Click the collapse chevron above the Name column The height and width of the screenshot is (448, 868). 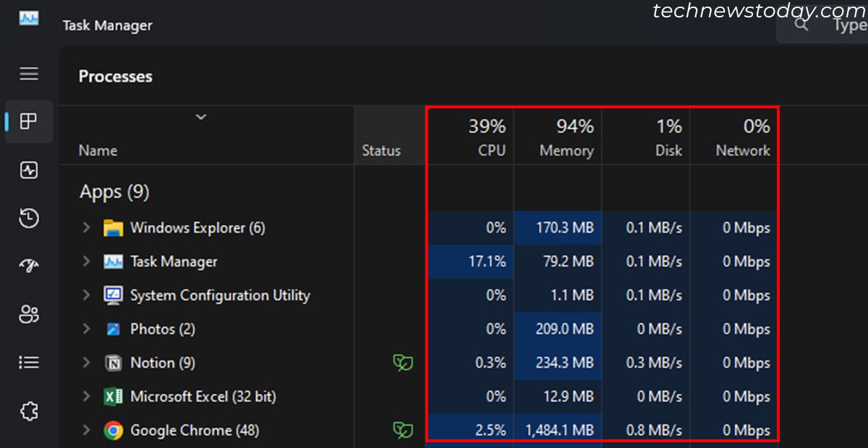201,116
